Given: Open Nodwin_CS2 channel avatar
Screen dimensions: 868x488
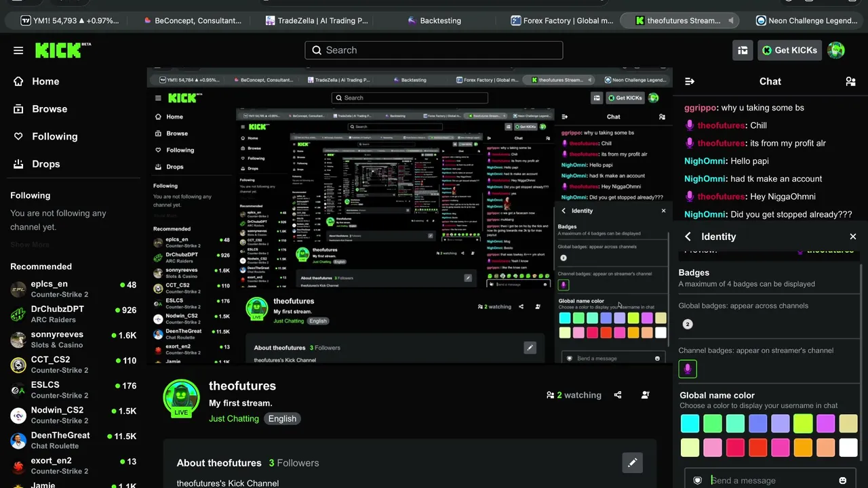Looking at the screenshot, I should (x=18, y=415).
